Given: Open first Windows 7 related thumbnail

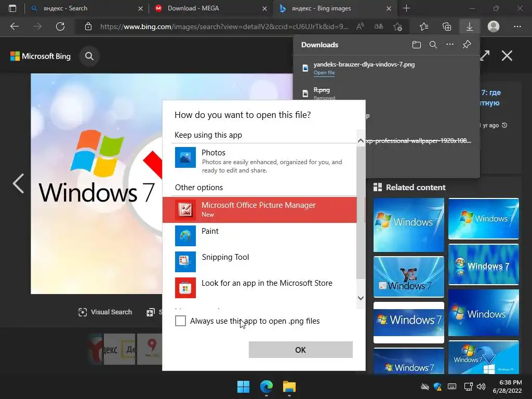Looking at the screenshot, I should click(x=408, y=225).
